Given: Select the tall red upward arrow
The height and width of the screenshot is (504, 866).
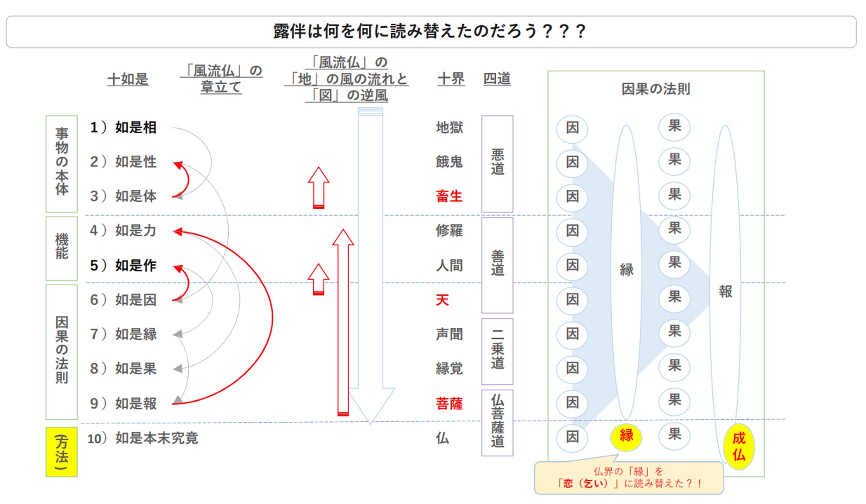Looking at the screenshot, I should [x=343, y=323].
